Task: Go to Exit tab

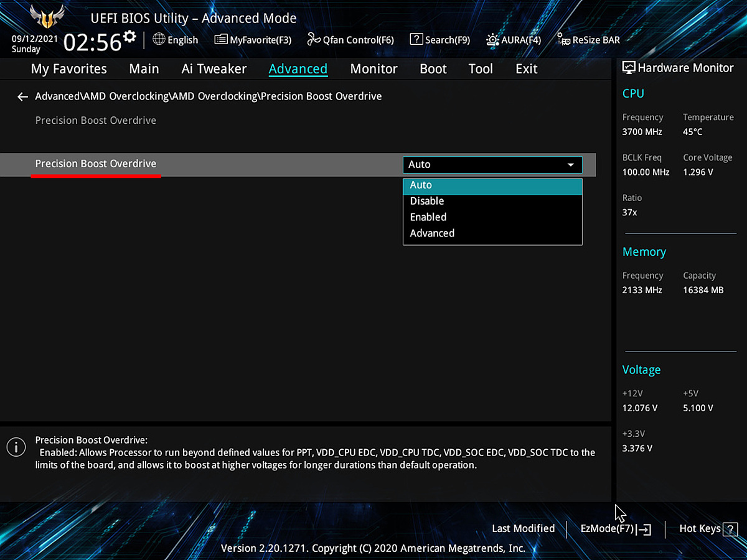Action: click(527, 69)
